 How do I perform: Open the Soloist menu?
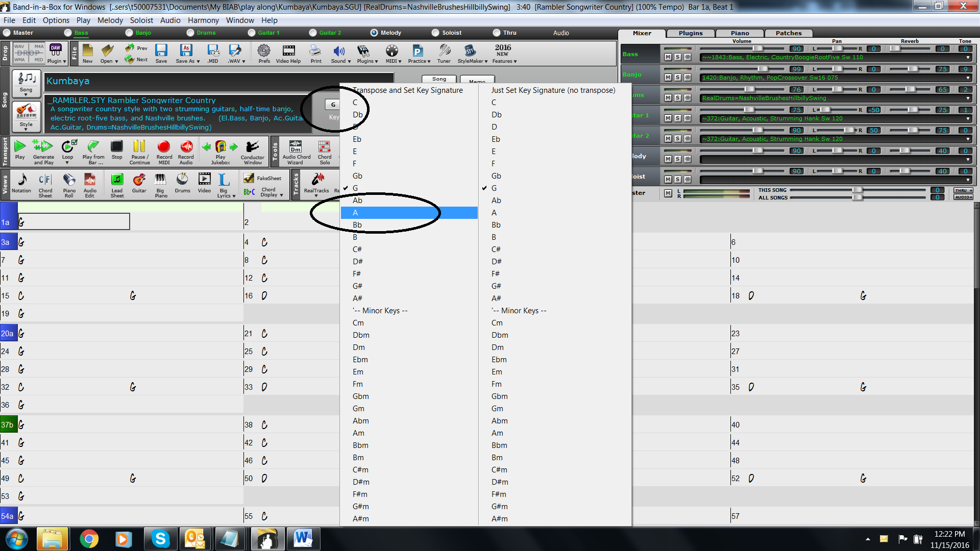point(141,20)
